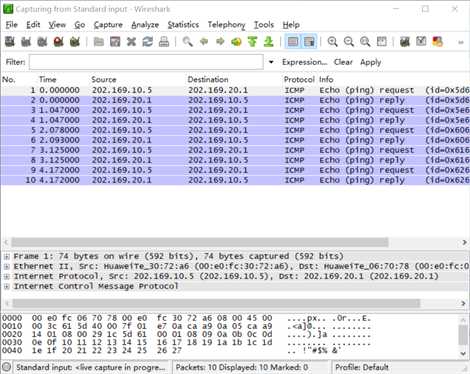Open the Edit menu

[x=33, y=25]
